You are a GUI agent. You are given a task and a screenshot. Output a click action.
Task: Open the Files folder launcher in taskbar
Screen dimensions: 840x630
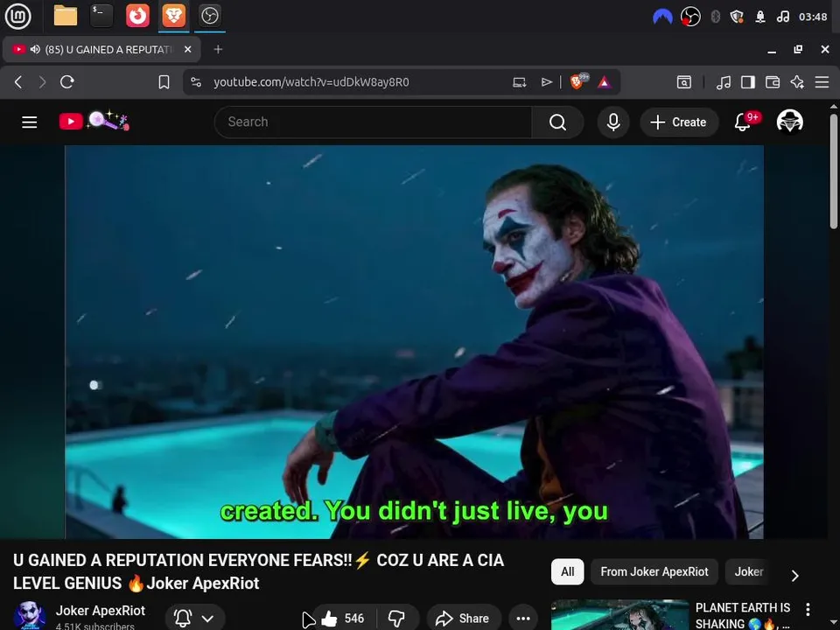[66, 16]
